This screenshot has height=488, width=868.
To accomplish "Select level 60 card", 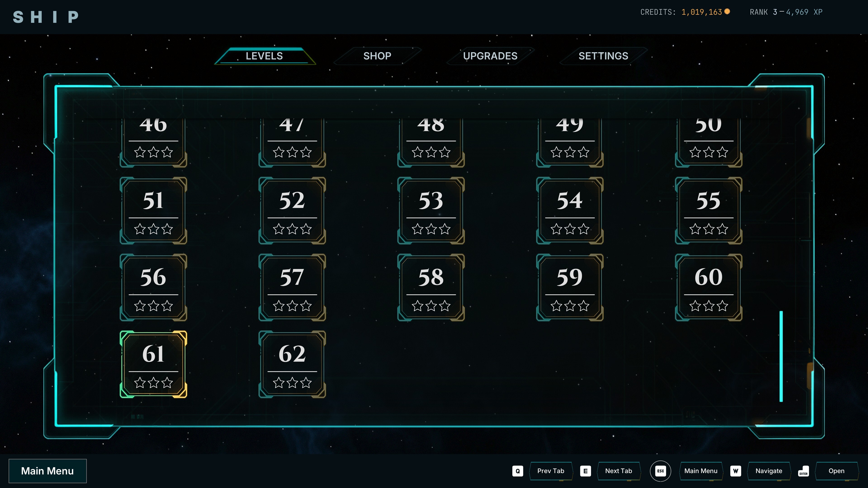I will click(709, 287).
